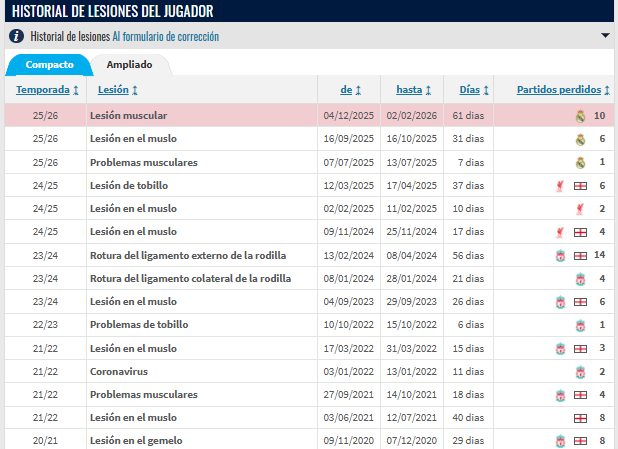Sort by the hasta column header
618x449 pixels.
[x=409, y=90]
